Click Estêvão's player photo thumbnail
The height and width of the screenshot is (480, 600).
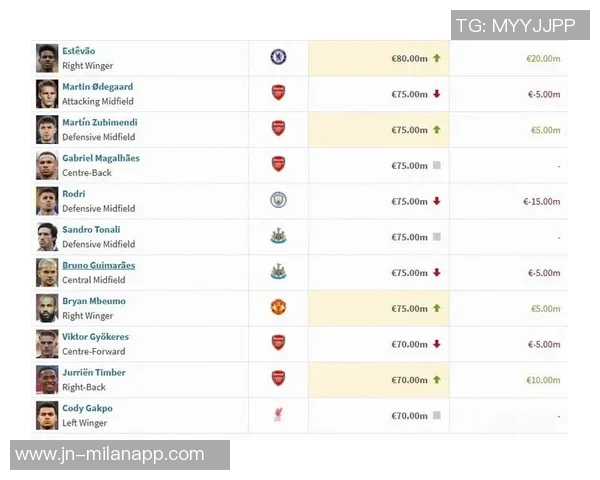pos(47,57)
